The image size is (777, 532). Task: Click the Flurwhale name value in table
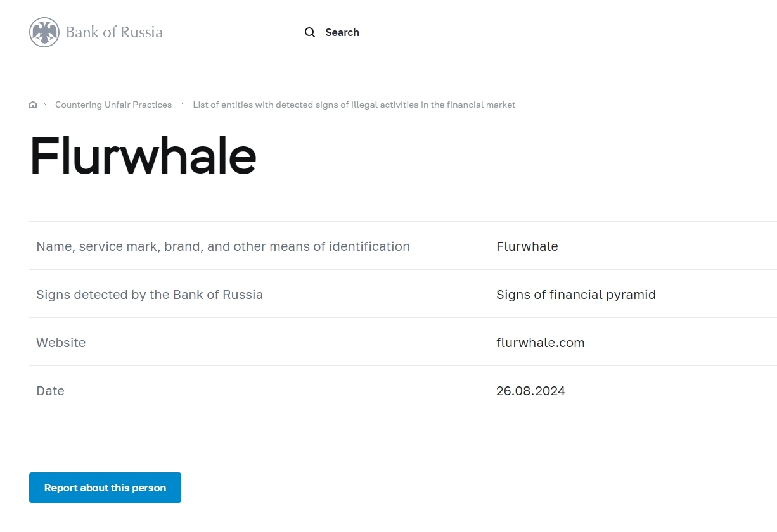pyautogui.click(x=527, y=246)
